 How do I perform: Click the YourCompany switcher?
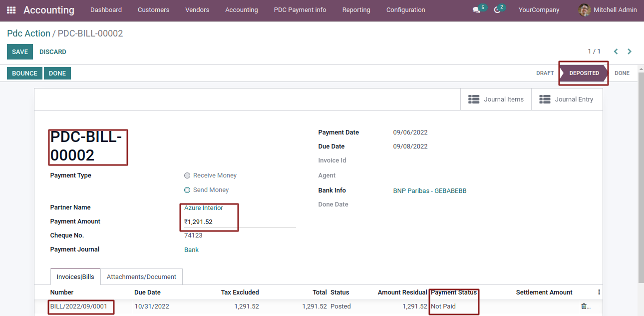pyautogui.click(x=539, y=10)
